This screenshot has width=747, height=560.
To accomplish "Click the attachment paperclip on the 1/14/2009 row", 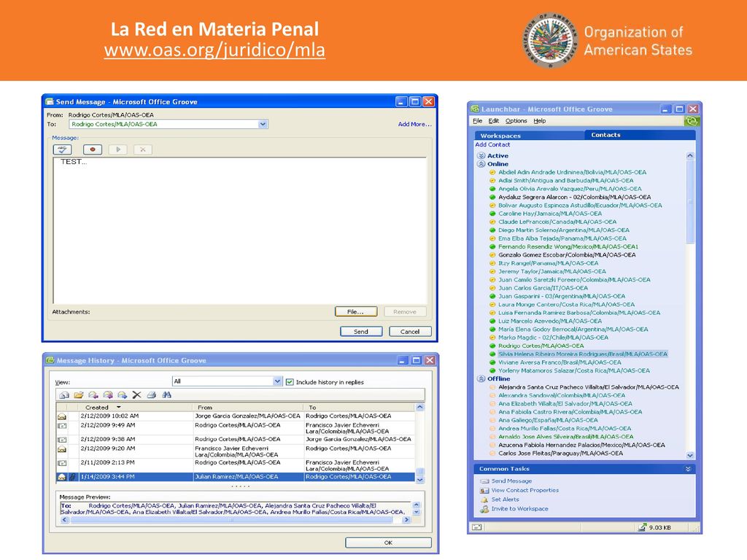I will point(73,477).
